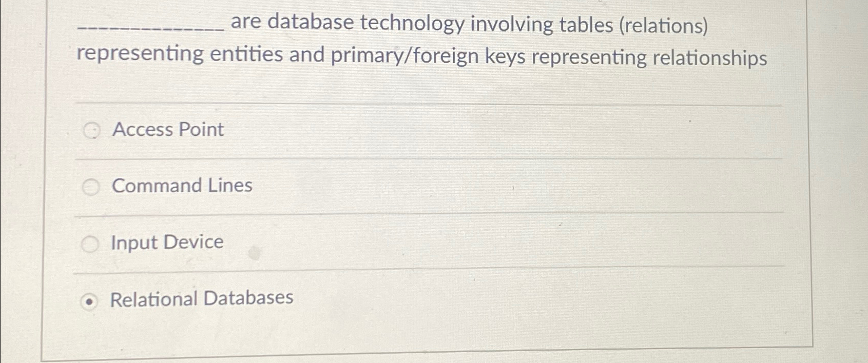Click the Command Lines answer text
The height and width of the screenshot is (363, 868).
(182, 186)
